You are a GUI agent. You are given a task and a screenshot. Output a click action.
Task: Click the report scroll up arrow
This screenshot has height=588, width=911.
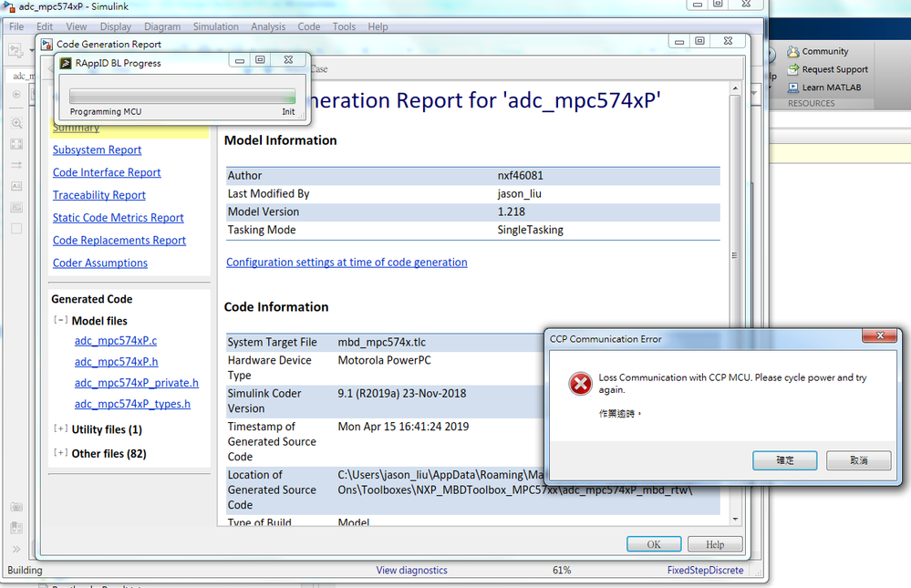[735, 88]
